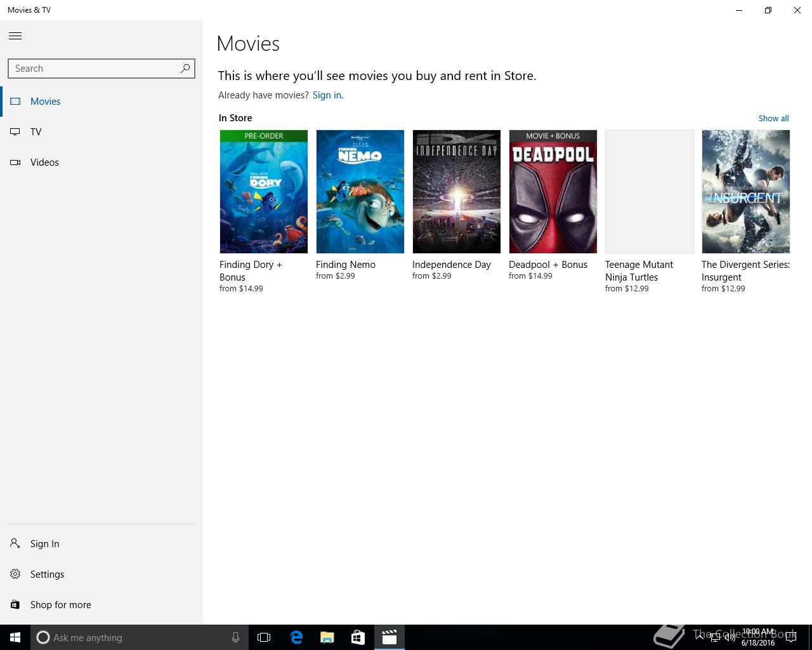The height and width of the screenshot is (650, 812).
Task: Minimize the Movies & TV window
Action: click(739, 10)
